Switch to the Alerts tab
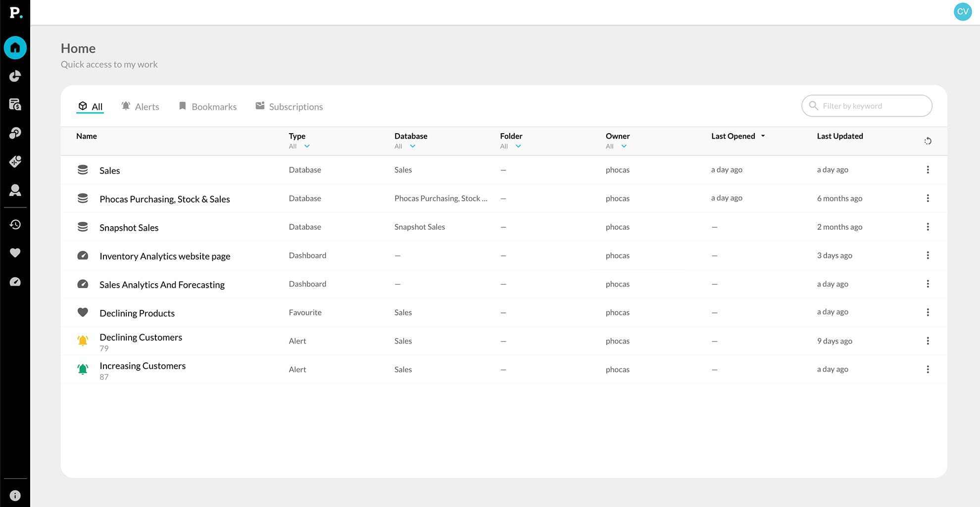Viewport: 980px width, 507px height. [x=141, y=106]
